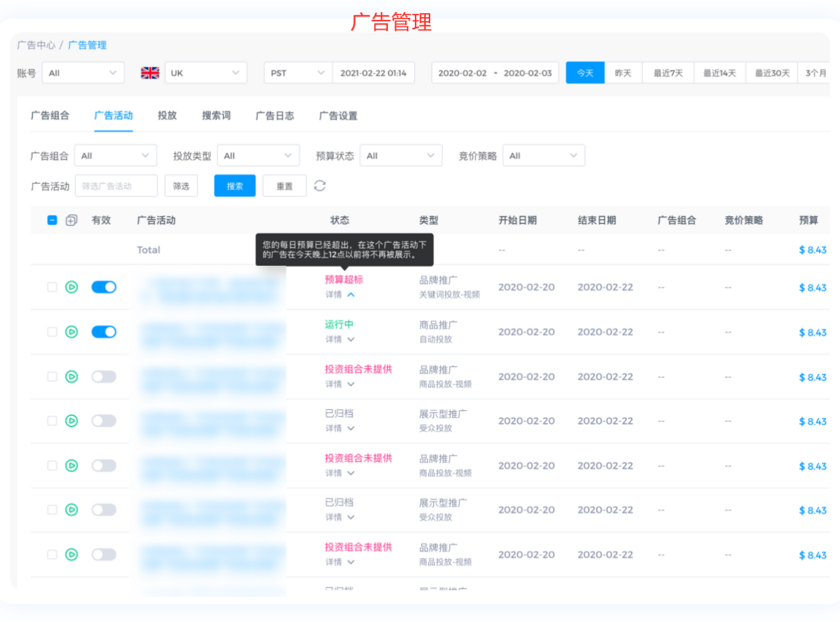The width and height of the screenshot is (840, 622).
Task: Switch to the 搜索词 tab
Action: coord(216,115)
